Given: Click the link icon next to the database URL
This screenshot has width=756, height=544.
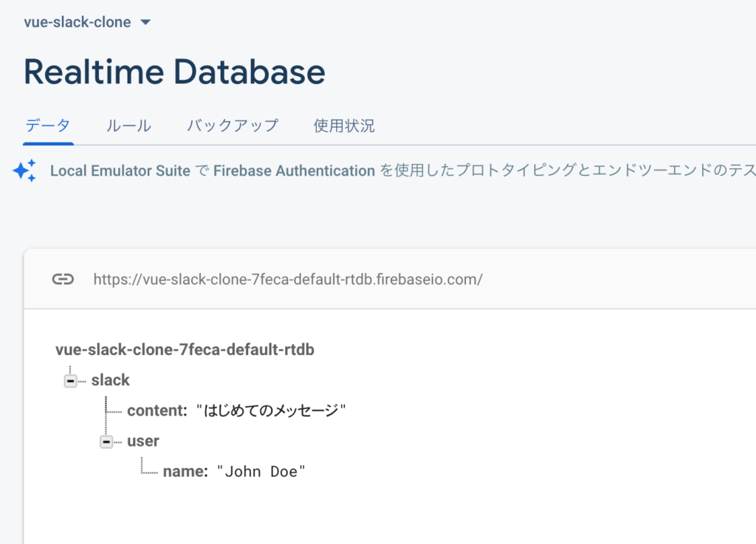Looking at the screenshot, I should click(63, 279).
